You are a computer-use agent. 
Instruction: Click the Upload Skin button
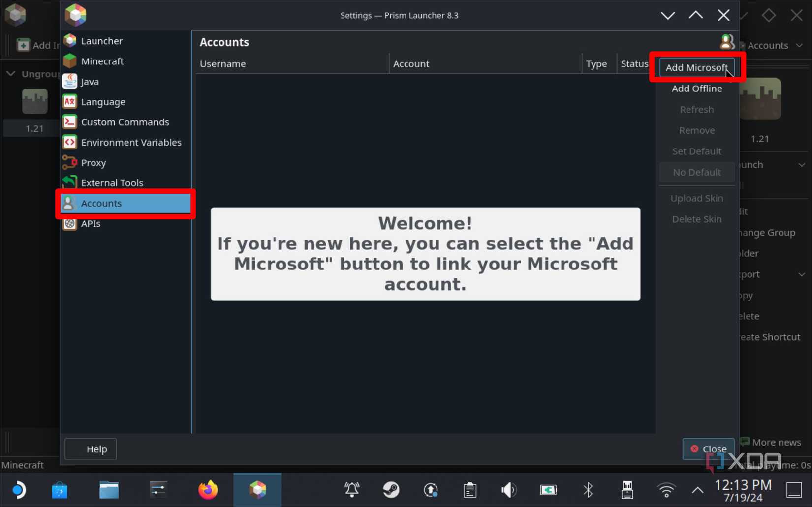(x=696, y=198)
